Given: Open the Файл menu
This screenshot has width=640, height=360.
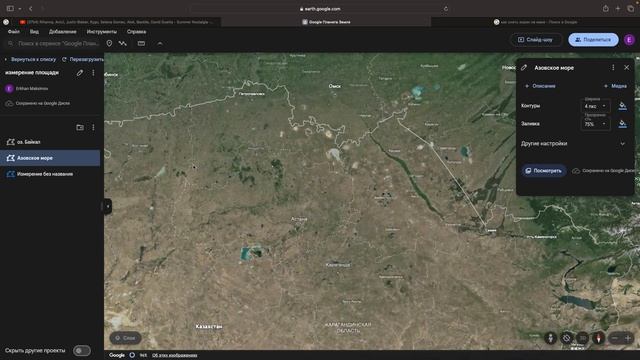Looking at the screenshot, I should click(13, 31).
